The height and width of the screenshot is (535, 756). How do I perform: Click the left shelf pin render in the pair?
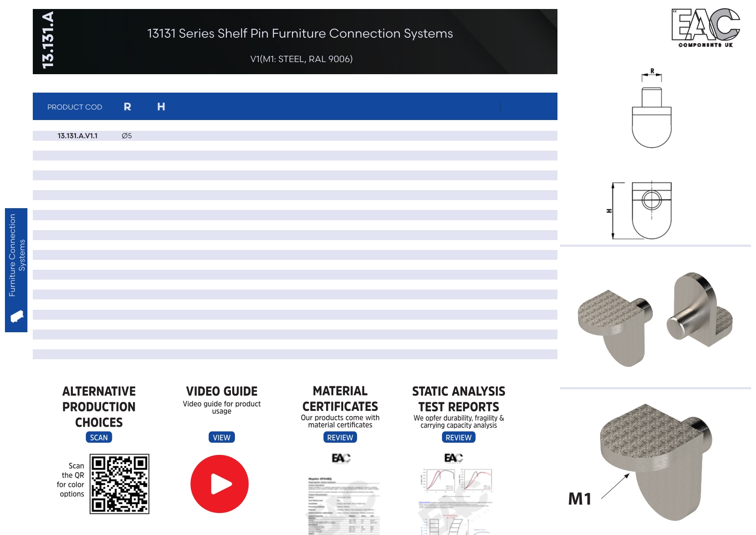(615, 328)
